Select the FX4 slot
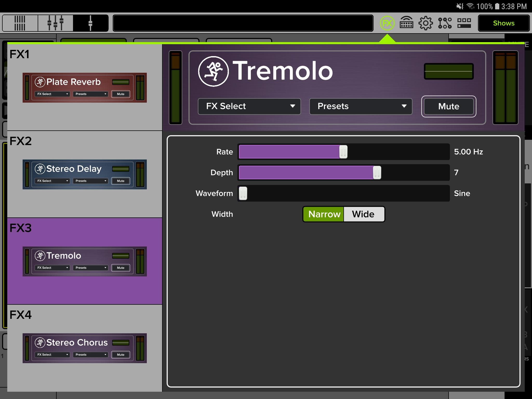This screenshot has width=532, height=399. pyautogui.click(x=85, y=348)
